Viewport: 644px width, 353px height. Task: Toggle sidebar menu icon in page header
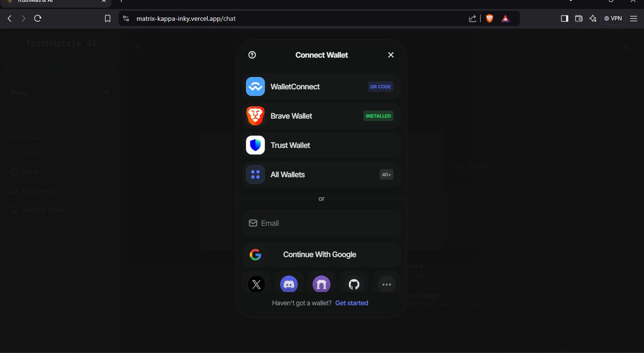coord(138,47)
